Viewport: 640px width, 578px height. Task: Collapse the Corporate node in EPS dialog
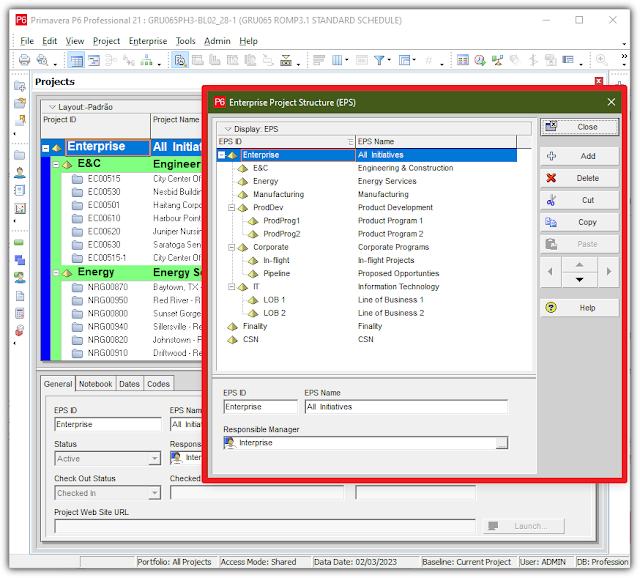231,247
